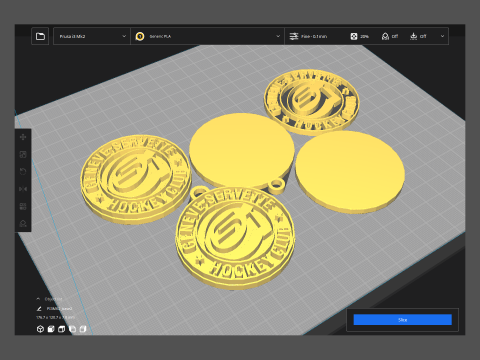Click the extruder 1 material icon
This screenshot has width=480, height=360.
pyautogui.click(x=140, y=36)
